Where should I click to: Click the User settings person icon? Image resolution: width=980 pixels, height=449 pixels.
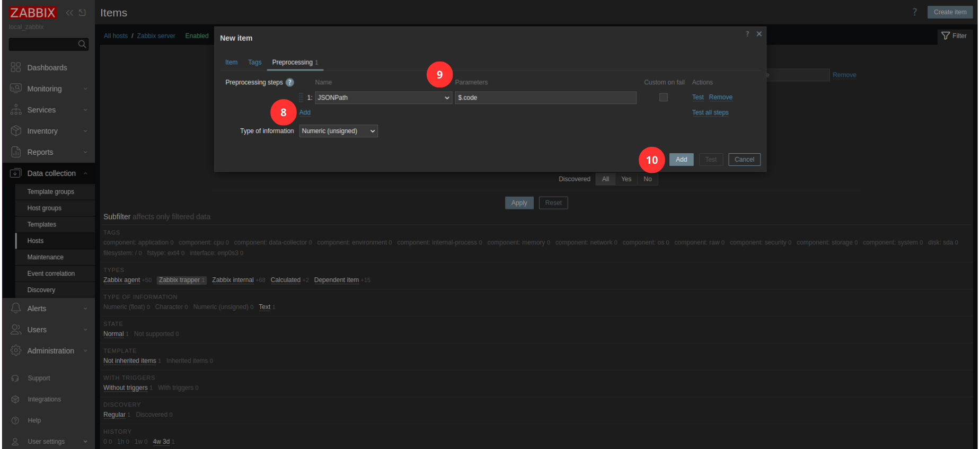click(15, 442)
